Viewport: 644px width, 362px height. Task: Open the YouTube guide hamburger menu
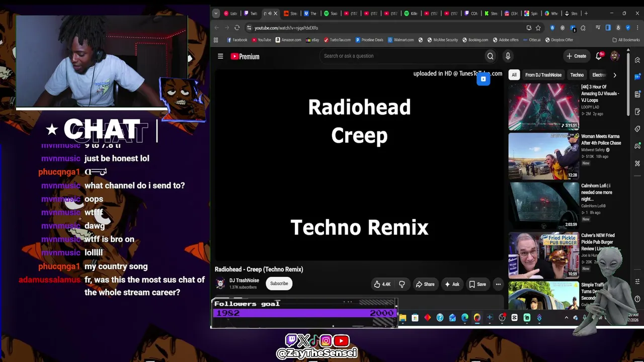pyautogui.click(x=220, y=56)
